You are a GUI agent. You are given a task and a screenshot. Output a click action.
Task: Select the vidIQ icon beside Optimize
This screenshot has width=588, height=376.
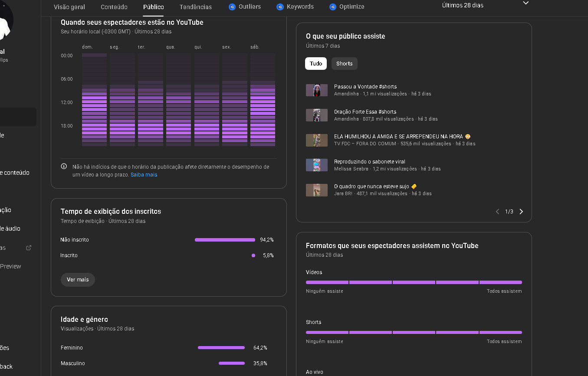click(333, 7)
